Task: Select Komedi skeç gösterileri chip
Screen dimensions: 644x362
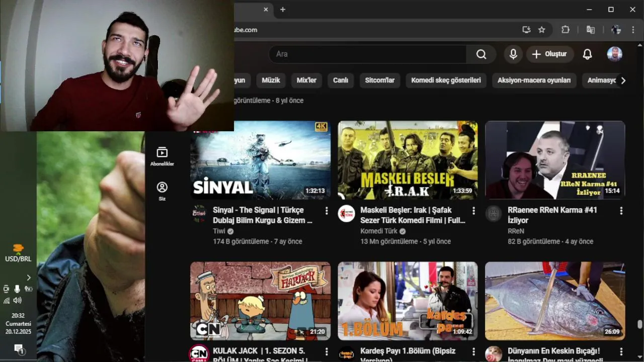Action: tap(446, 80)
